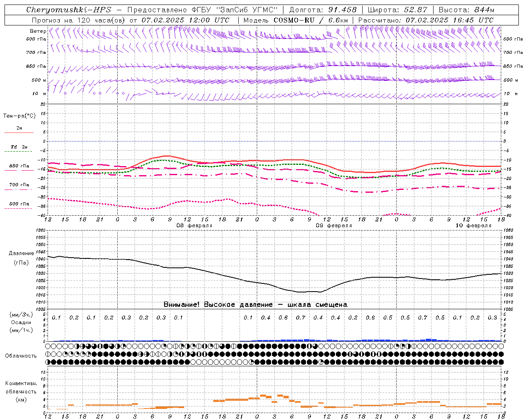
Task: Click the (мм/3ч.) precipitation unit label
Action: (21, 315)
